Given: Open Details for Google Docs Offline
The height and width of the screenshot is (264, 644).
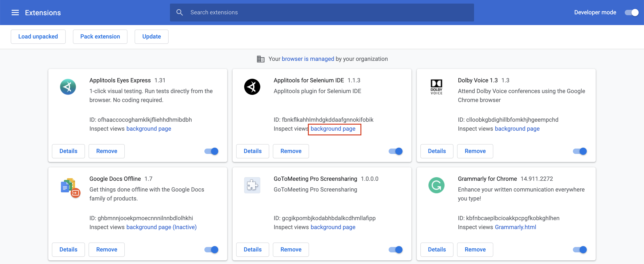Looking at the screenshot, I should [x=68, y=249].
